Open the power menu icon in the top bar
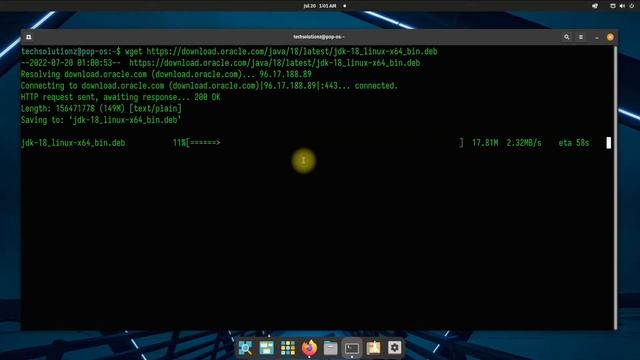Screen dimensions: 640x360 click(x=631, y=6)
